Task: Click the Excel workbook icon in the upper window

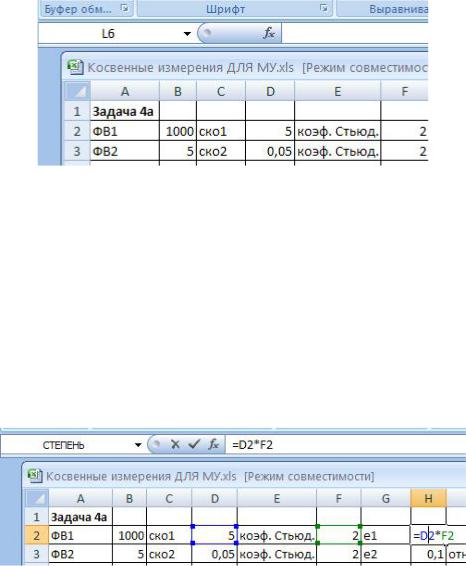Action: pyautogui.click(x=75, y=67)
